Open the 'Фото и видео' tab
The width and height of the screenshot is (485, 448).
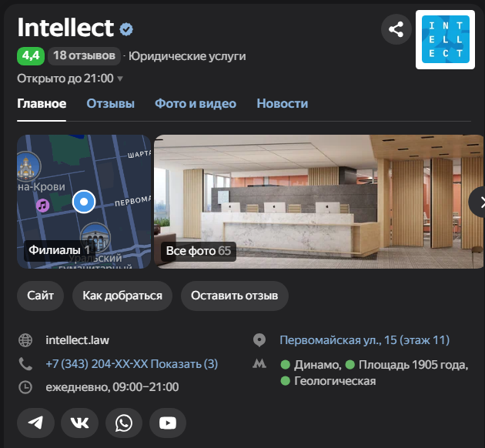coord(196,104)
